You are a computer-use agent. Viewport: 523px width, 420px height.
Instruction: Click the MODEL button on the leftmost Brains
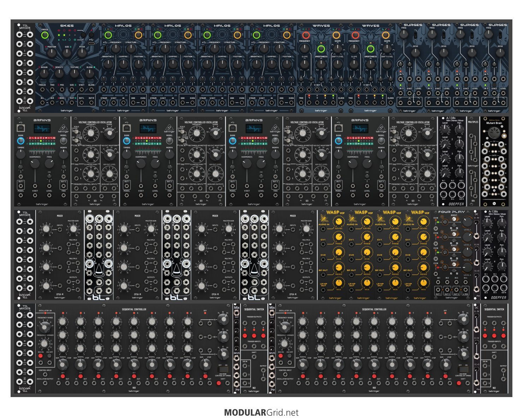[x=64, y=141]
